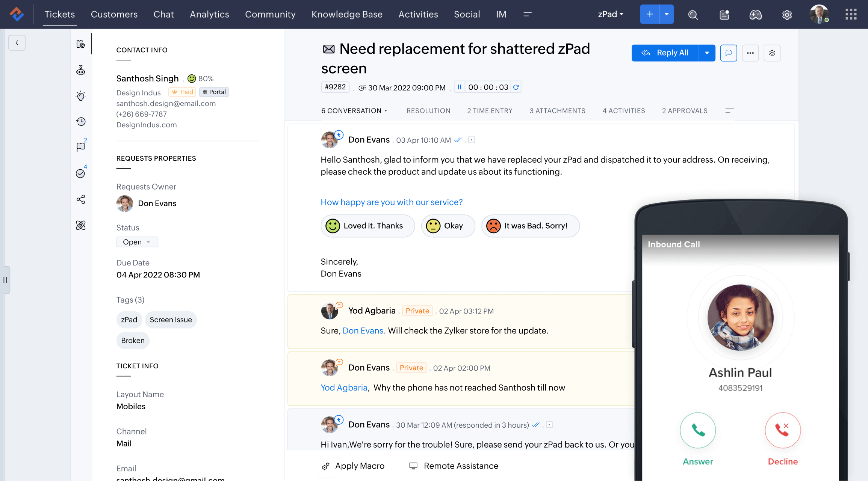Viewport: 868px width, 481px height.
Task: Click the Remote Assistance link
Action: click(462, 465)
